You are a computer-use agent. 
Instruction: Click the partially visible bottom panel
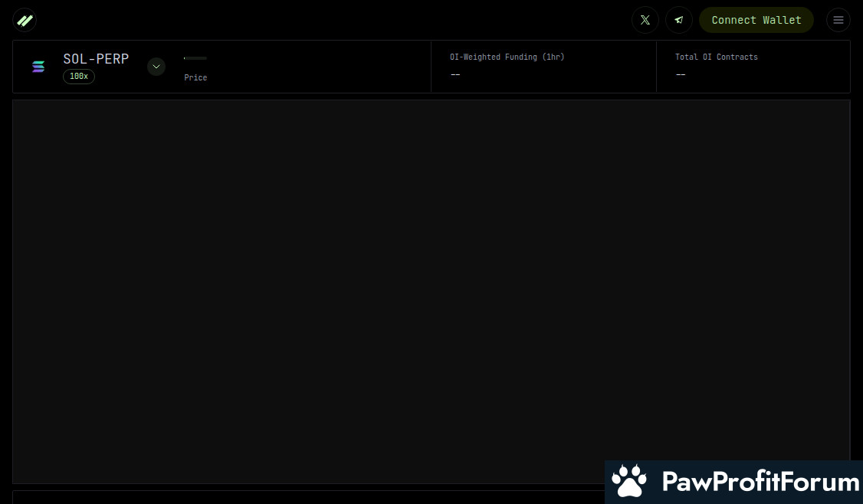click(307, 497)
